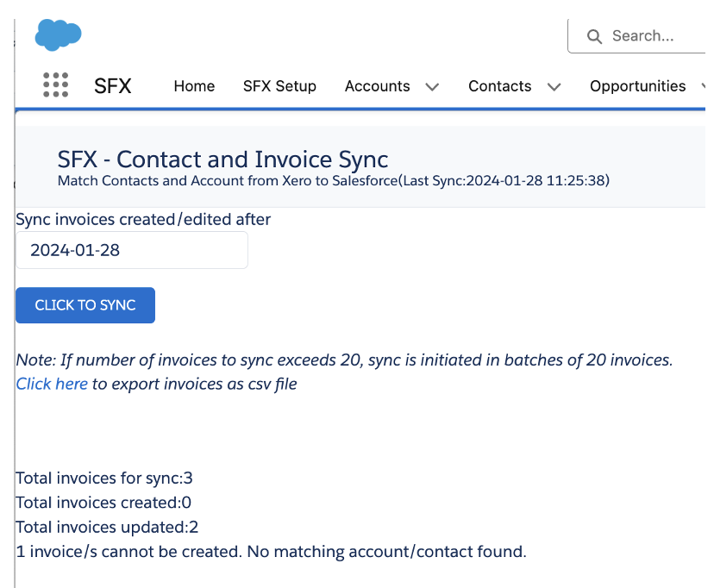Click 'Sync invoices created/edited after' label

coord(143,219)
